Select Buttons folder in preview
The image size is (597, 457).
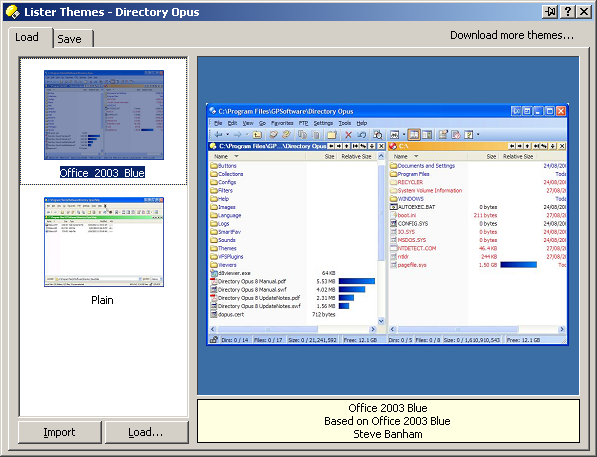223,166
